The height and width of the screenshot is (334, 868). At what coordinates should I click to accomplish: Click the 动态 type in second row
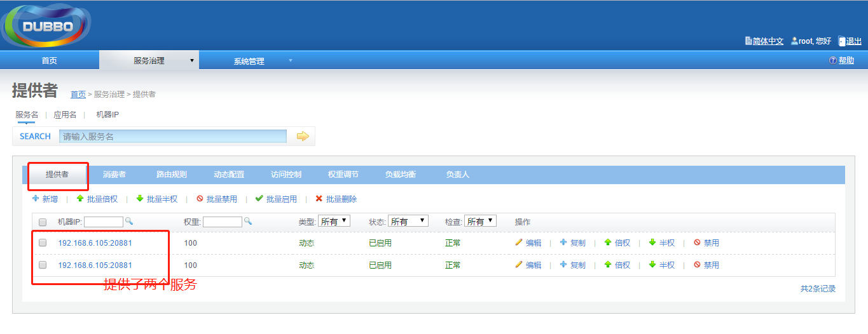[x=307, y=265]
